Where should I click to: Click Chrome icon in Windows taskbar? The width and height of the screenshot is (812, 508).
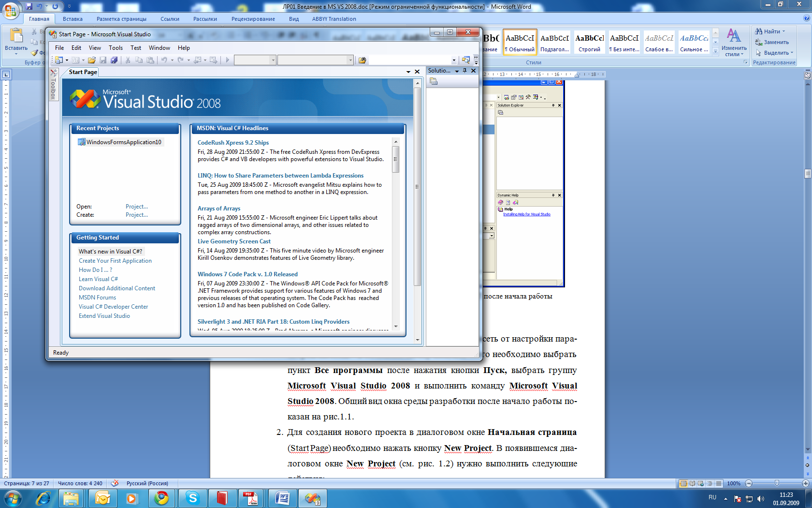click(161, 498)
